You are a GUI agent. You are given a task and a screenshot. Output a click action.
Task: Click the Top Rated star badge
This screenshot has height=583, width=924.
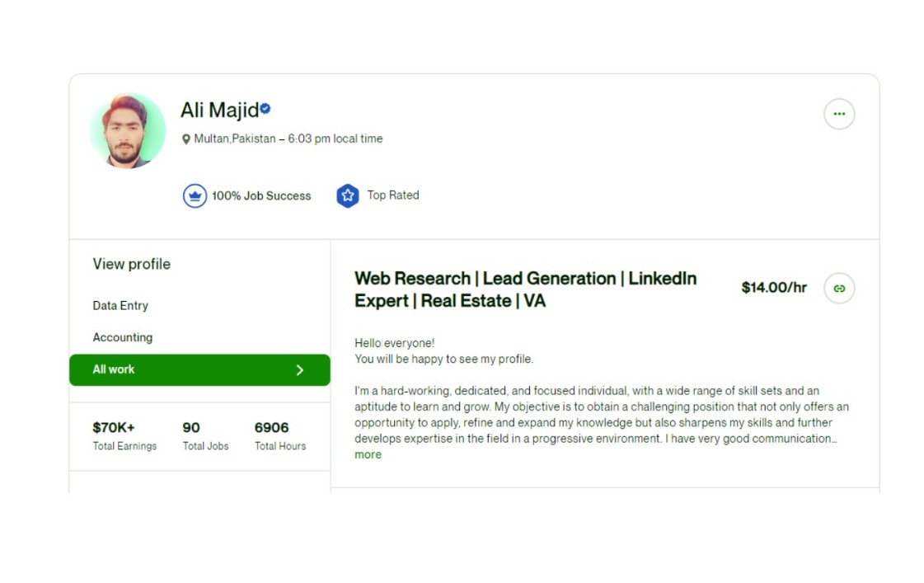coord(348,195)
